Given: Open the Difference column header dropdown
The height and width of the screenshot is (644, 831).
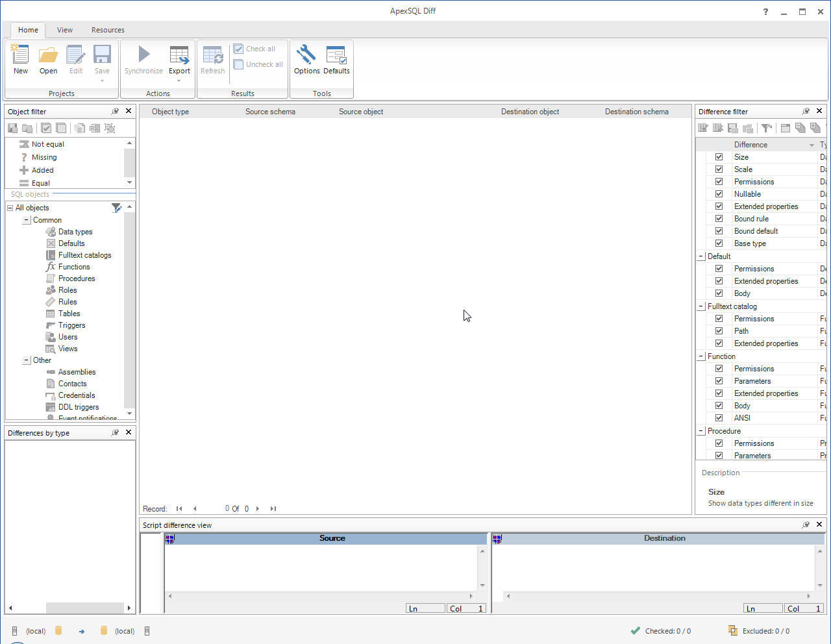Looking at the screenshot, I should click(812, 145).
